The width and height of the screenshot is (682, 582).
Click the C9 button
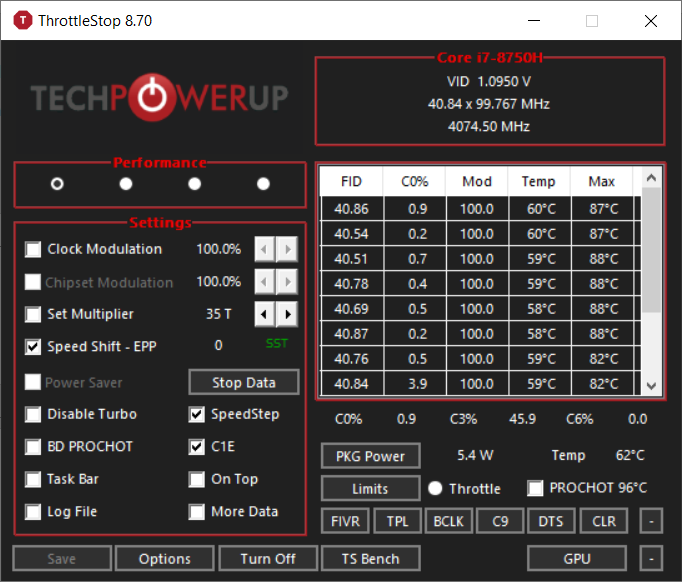500,521
